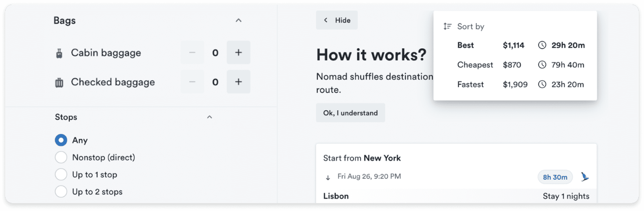
Task: Decrease checked baggage count with minus button
Action: click(x=192, y=82)
